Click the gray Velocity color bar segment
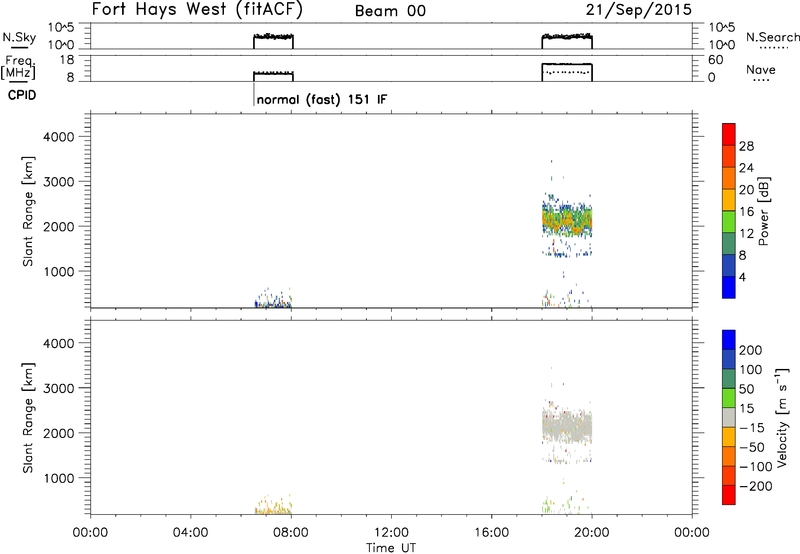 (x=729, y=417)
